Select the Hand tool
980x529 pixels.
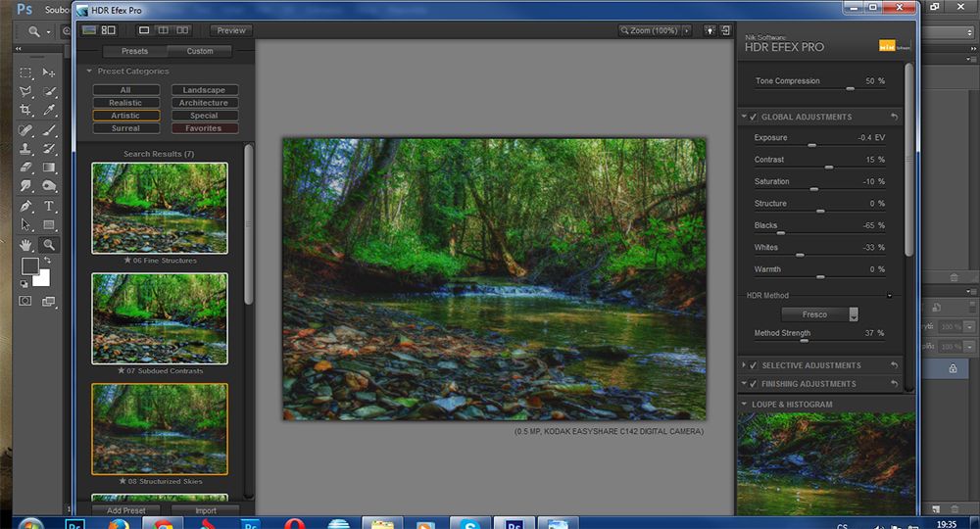coord(26,244)
